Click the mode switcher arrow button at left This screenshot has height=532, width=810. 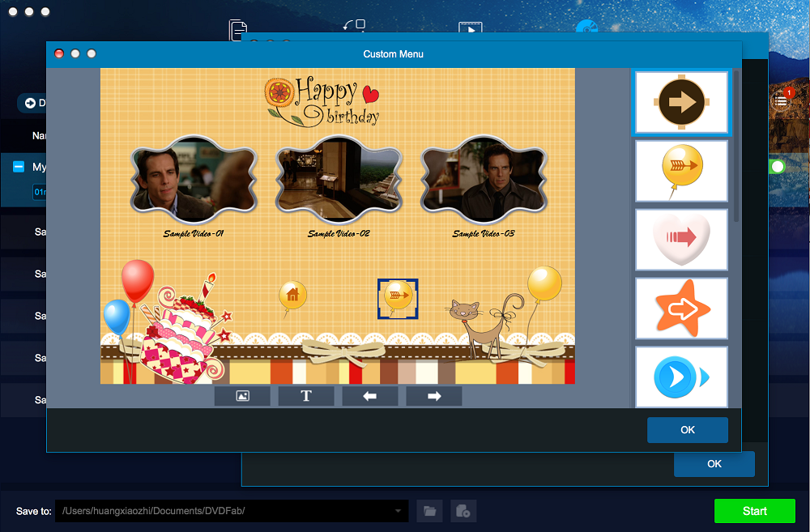[x=31, y=103]
